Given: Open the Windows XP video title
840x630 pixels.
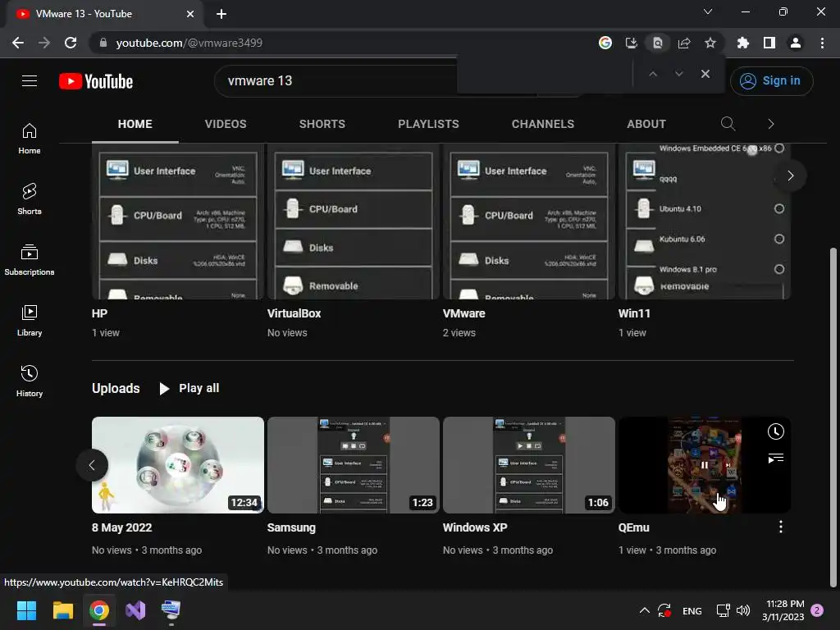Looking at the screenshot, I should 475,527.
